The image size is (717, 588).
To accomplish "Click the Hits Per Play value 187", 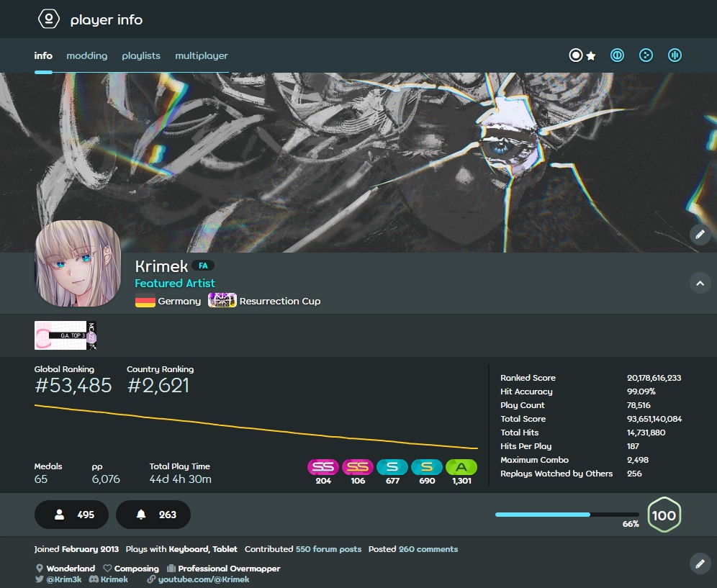I will point(633,446).
